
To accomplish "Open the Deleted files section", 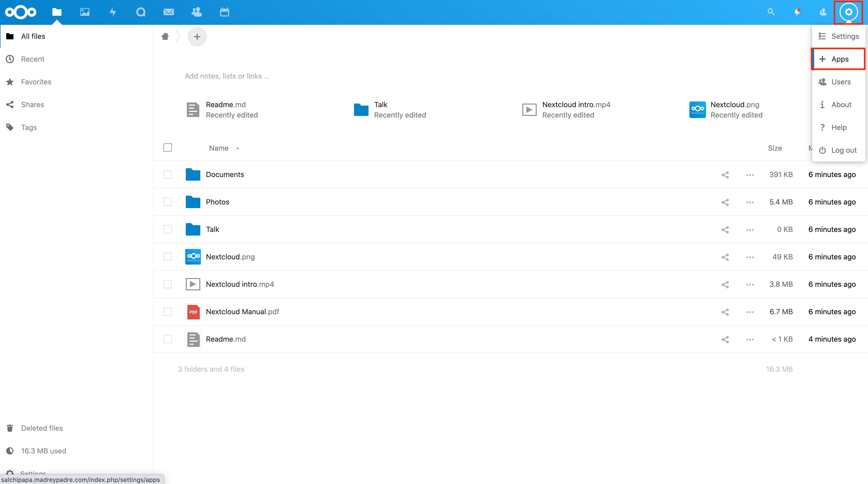I will (x=42, y=428).
